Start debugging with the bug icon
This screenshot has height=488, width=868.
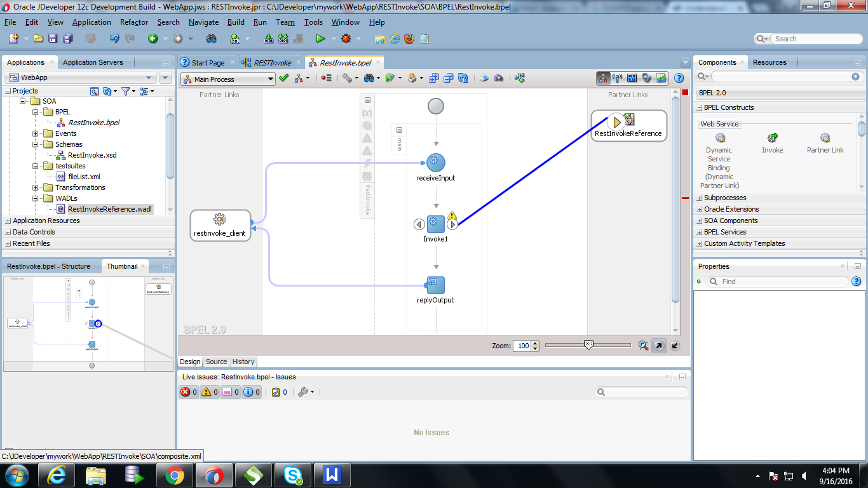coord(346,38)
